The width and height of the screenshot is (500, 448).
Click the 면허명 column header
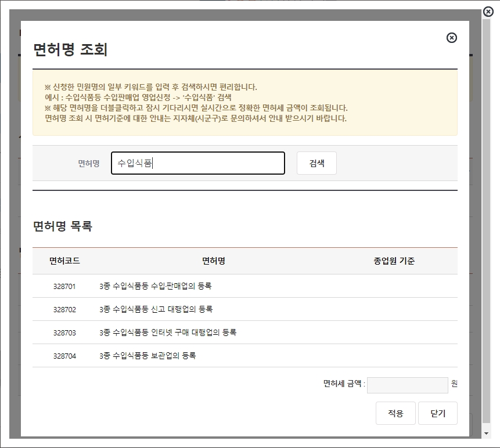(x=214, y=261)
